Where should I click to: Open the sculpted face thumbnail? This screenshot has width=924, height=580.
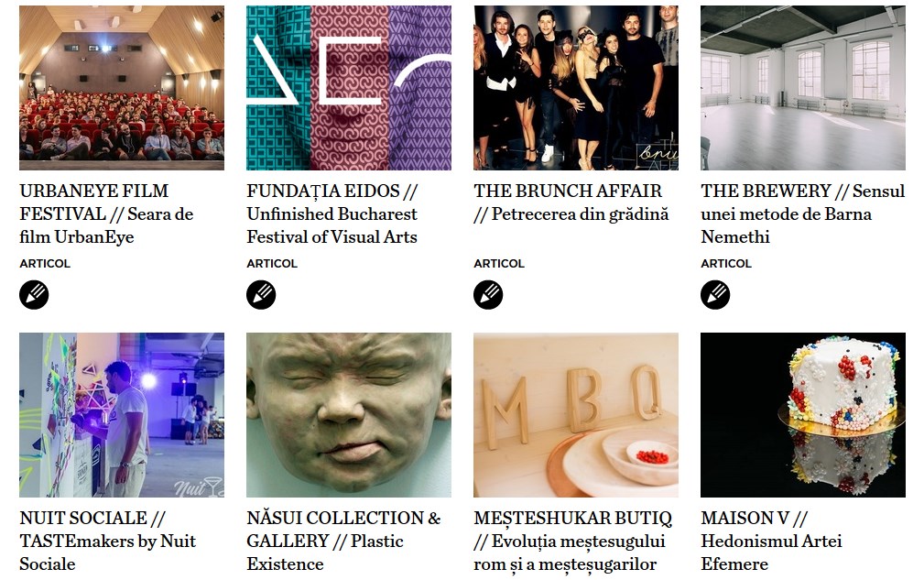point(349,415)
